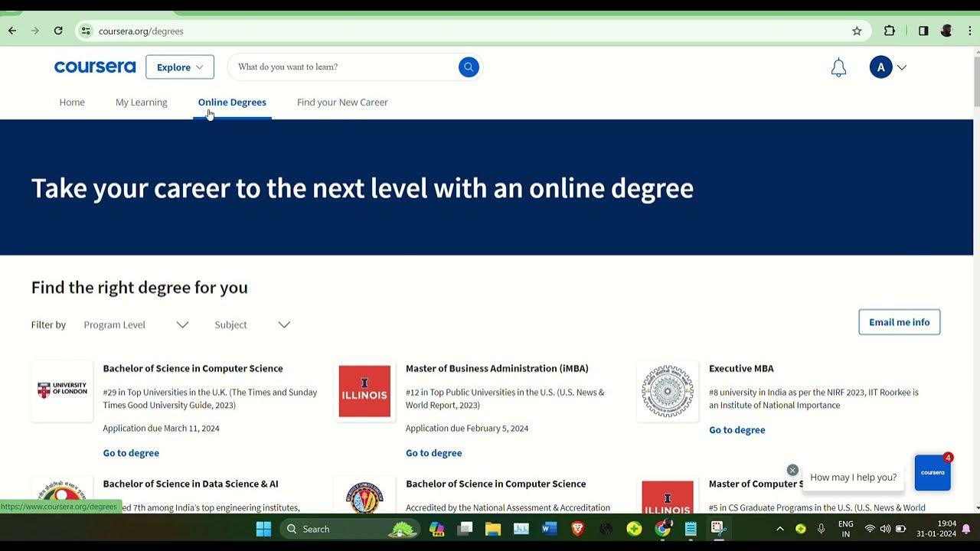Go to degree for Illinois iMBA

434,453
